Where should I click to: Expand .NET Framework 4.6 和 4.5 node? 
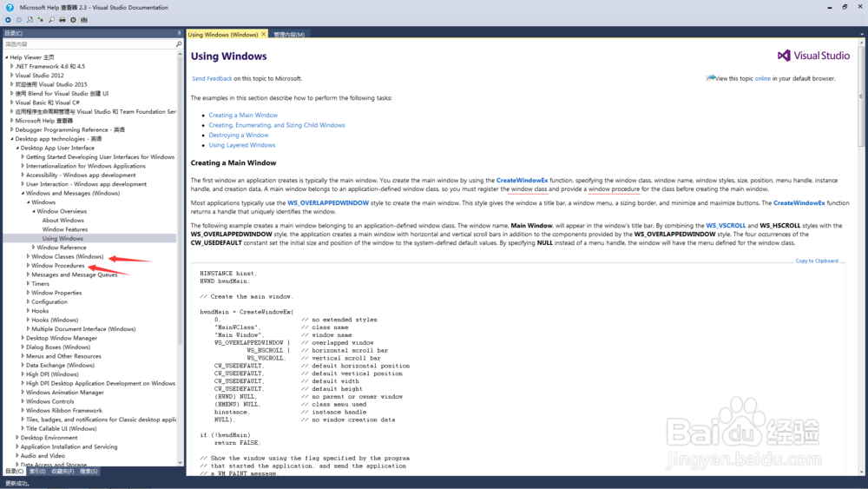[x=11, y=67]
